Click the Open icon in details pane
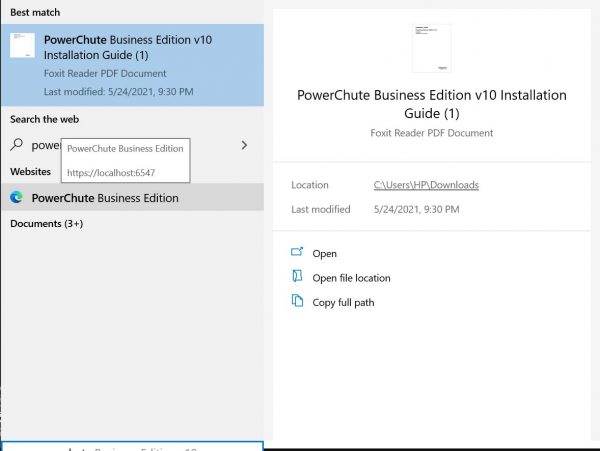The image size is (600, 451). tap(297, 253)
